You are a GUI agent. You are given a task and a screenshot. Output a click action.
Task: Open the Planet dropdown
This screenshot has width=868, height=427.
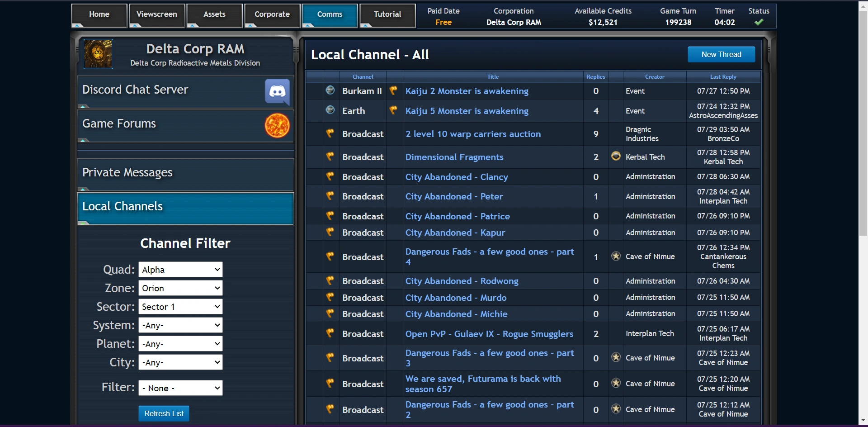[180, 344]
